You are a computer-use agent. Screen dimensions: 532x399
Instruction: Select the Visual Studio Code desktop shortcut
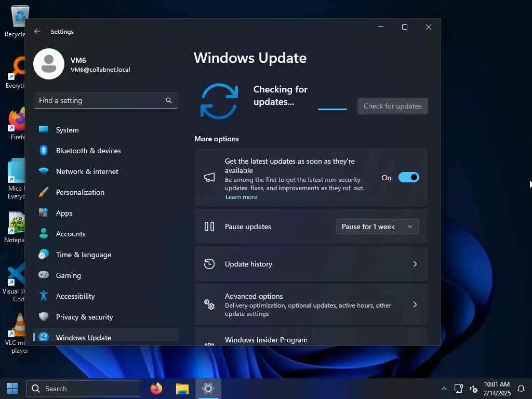[14, 282]
